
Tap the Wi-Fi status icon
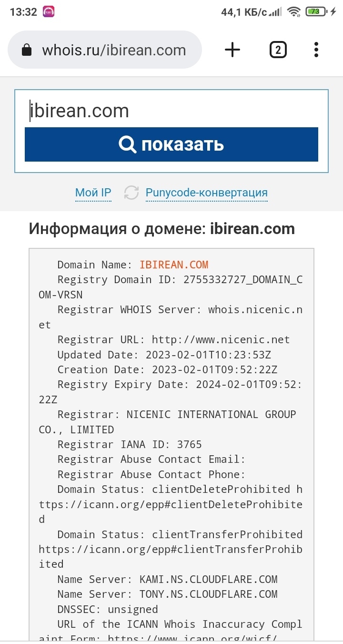click(x=294, y=12)
